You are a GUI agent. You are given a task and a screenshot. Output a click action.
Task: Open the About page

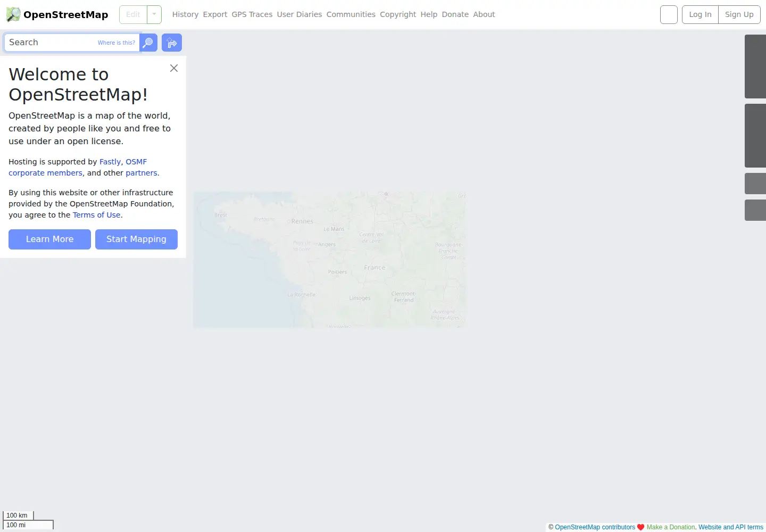click(x=484, y=14)
